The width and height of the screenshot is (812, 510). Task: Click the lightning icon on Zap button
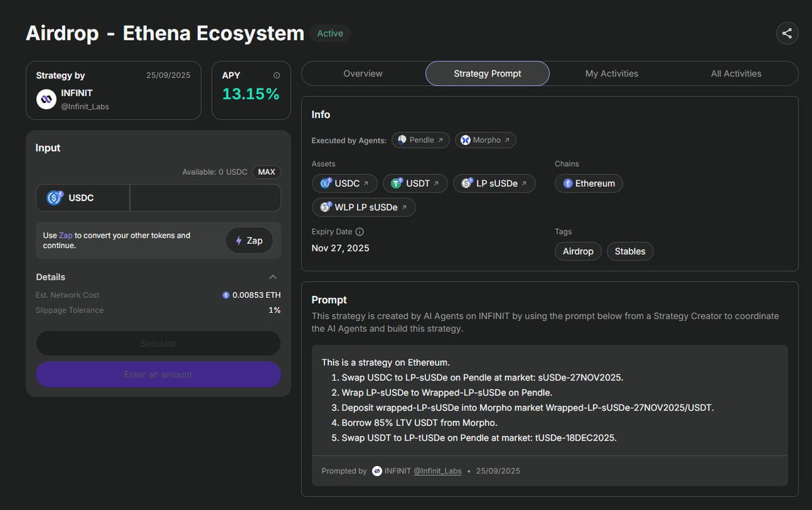pos(238,240)
